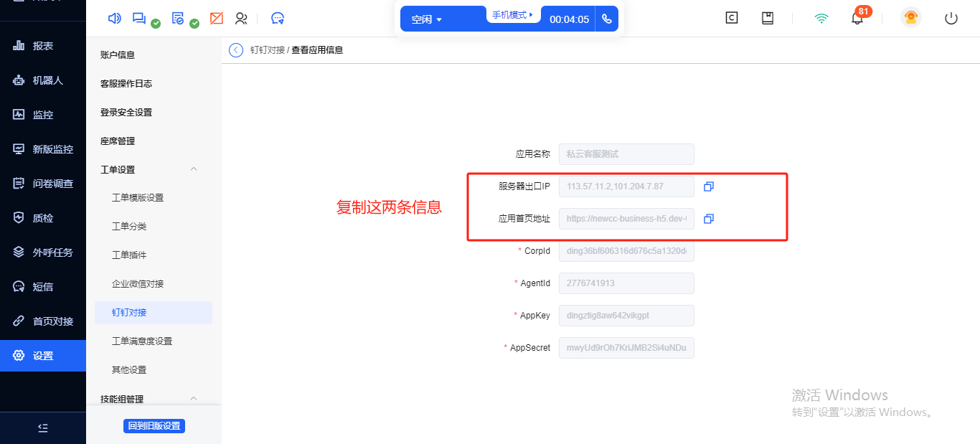Screen dimensions: 980x444
Task: Open 首页对接 in the left navigation
Action: 43,321
